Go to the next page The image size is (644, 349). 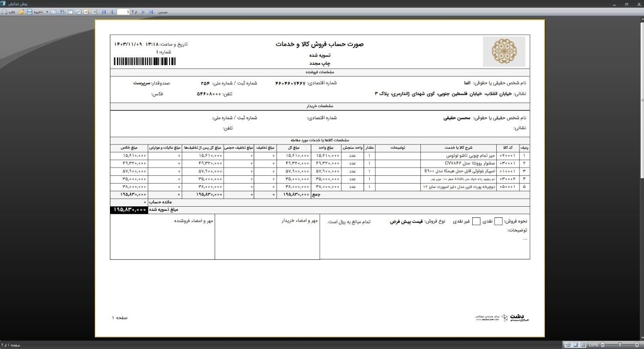point(143,12)
